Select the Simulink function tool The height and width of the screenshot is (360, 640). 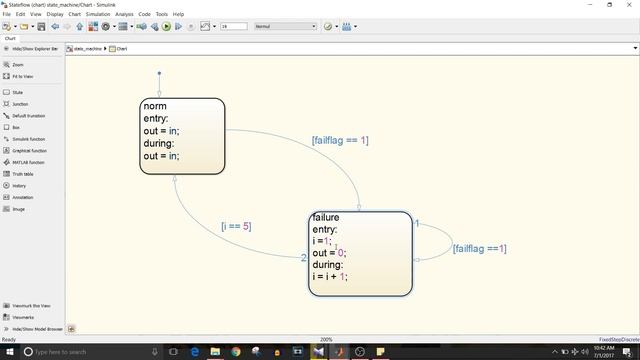click(24, 139)
